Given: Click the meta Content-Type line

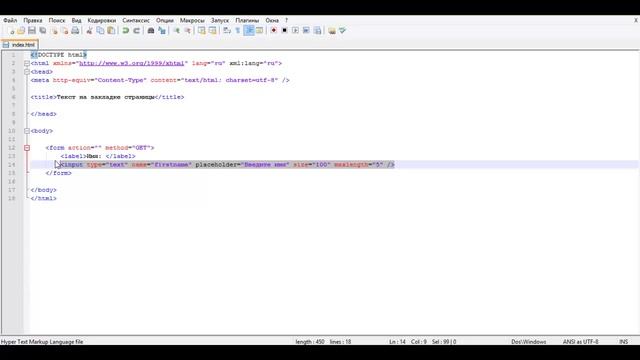Looking at the screenshot, I should (x=160, y=80).
